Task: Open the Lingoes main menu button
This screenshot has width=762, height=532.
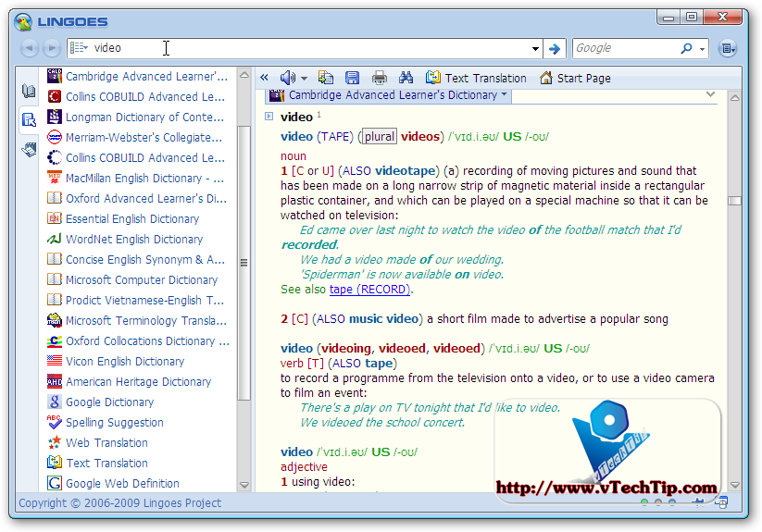Action: [728, 48]
